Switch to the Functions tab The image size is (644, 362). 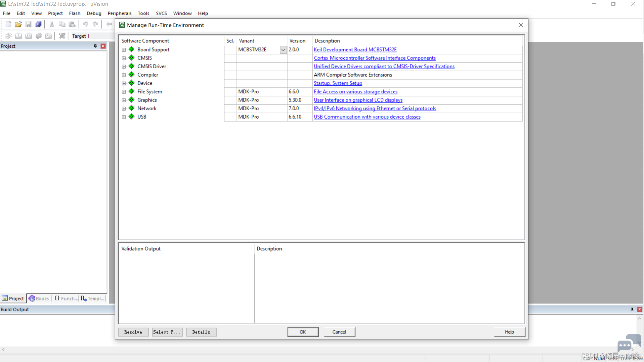[66, 298]
